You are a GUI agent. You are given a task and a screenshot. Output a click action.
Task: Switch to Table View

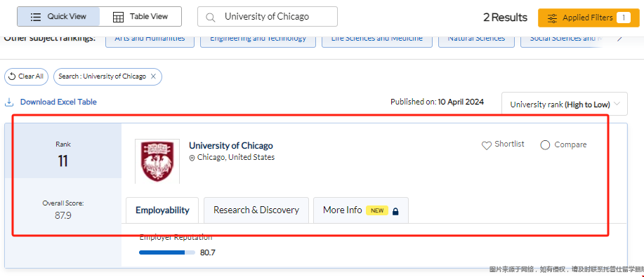pos(140,16)
